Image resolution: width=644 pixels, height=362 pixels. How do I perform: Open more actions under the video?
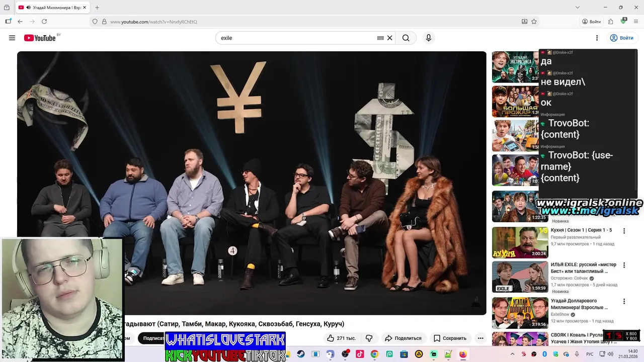point(480,338)
